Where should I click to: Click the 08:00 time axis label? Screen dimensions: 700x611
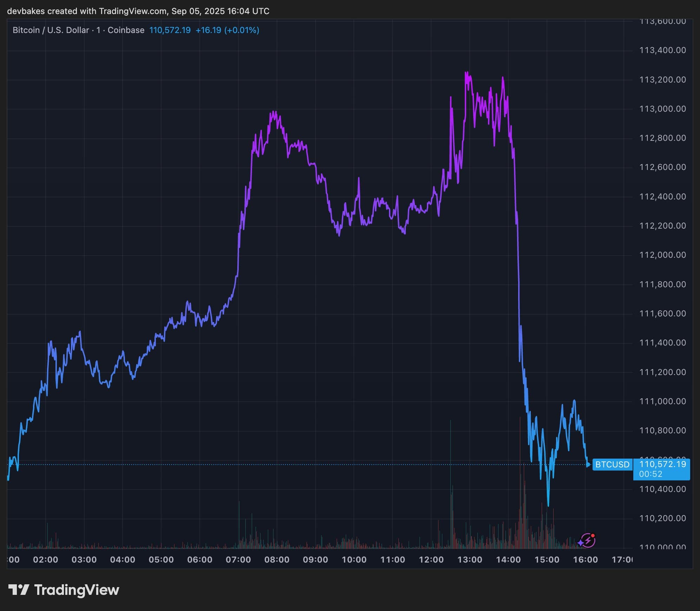pyautogui.click(x=277, y=560)
